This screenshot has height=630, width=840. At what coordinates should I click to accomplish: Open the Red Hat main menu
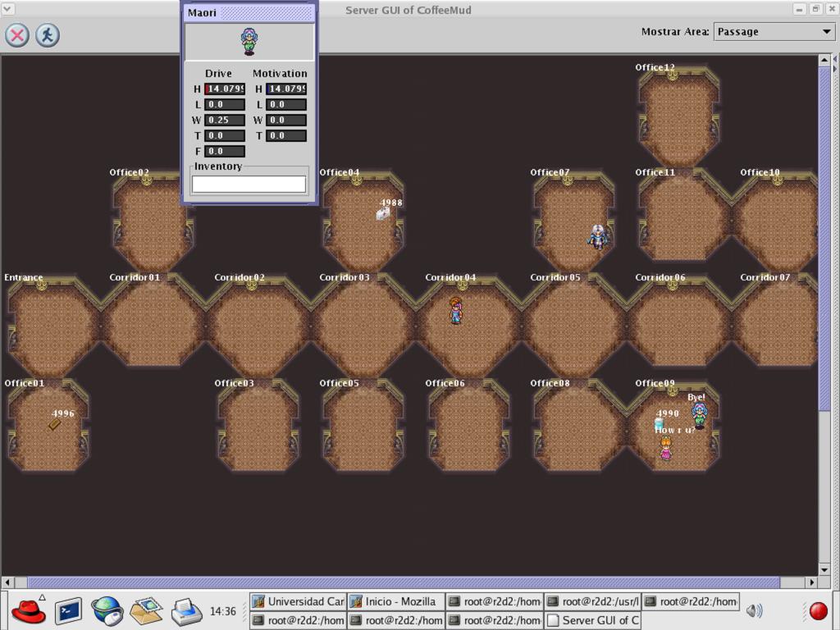click(x=30, y=610)
